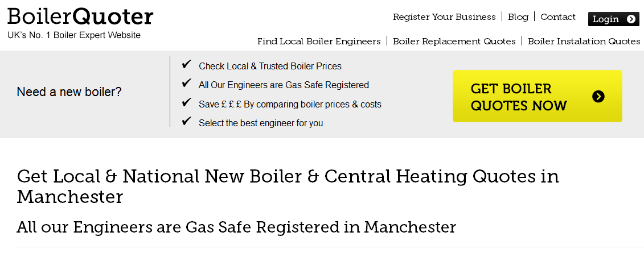Click checkmark beside Check Local & Trusted Prices
644x257 pixels.
pyautogui.click(x=186, y=65)
